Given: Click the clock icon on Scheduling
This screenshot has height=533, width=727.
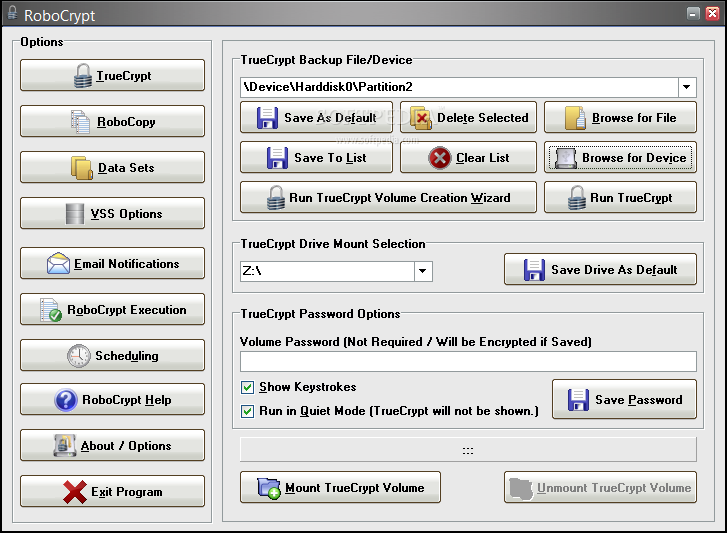Looking at the screenshot, I should coord(79,356).
